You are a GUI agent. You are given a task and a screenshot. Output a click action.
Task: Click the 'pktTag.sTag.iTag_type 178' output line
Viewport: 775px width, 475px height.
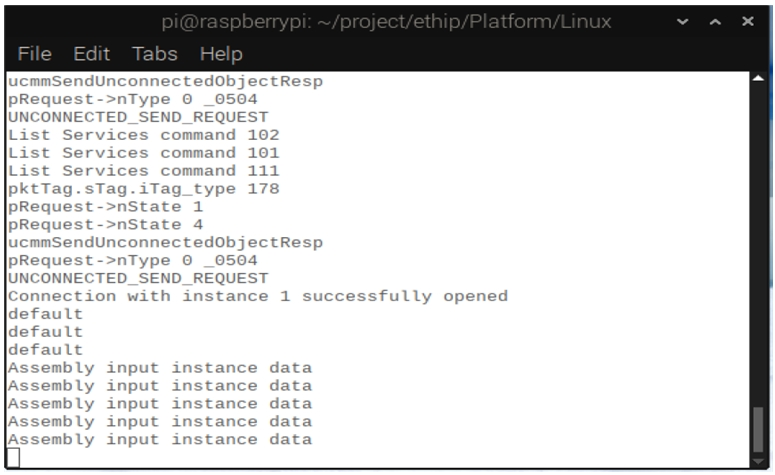143,189
